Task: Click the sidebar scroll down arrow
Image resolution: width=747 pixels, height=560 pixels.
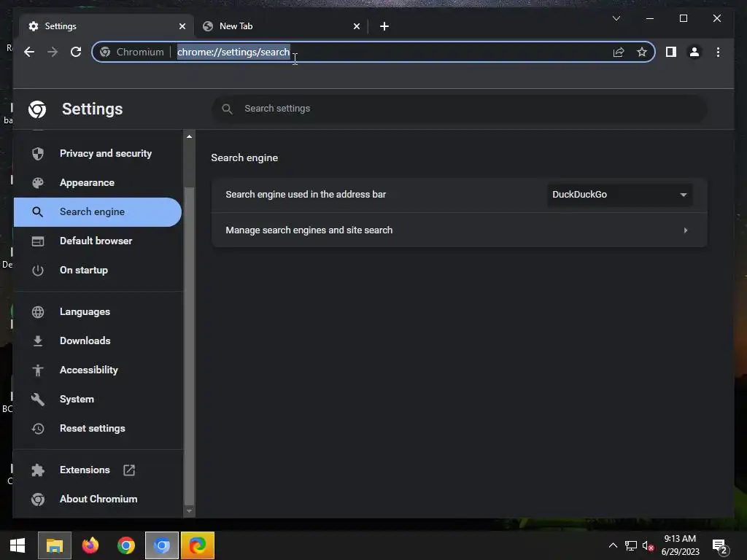Action: (189, 511)
